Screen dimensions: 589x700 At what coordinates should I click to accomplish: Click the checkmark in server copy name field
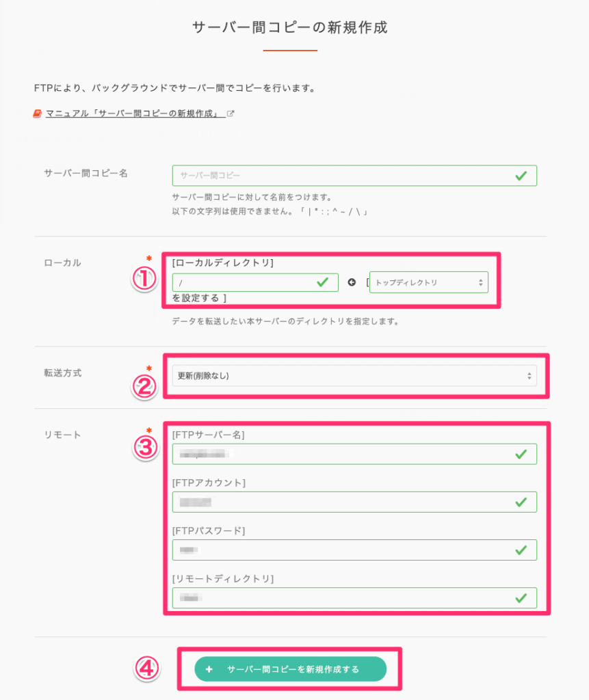[x=521, y=176]
